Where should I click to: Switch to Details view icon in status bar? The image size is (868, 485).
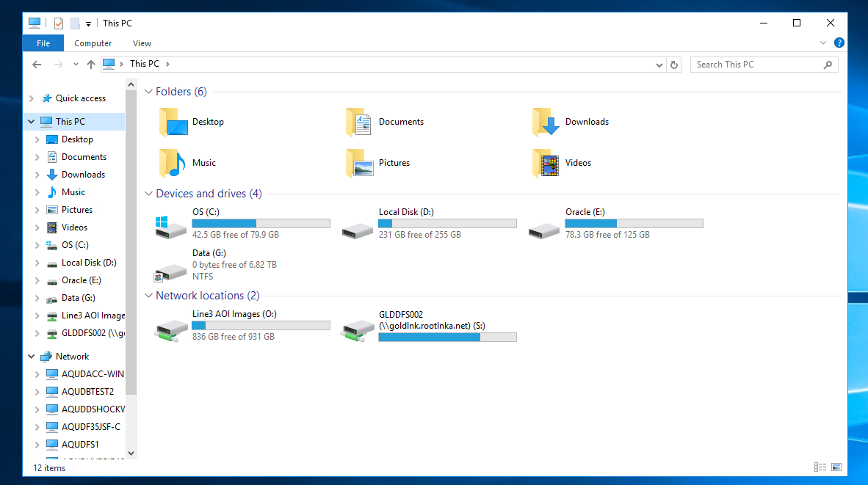820,467
